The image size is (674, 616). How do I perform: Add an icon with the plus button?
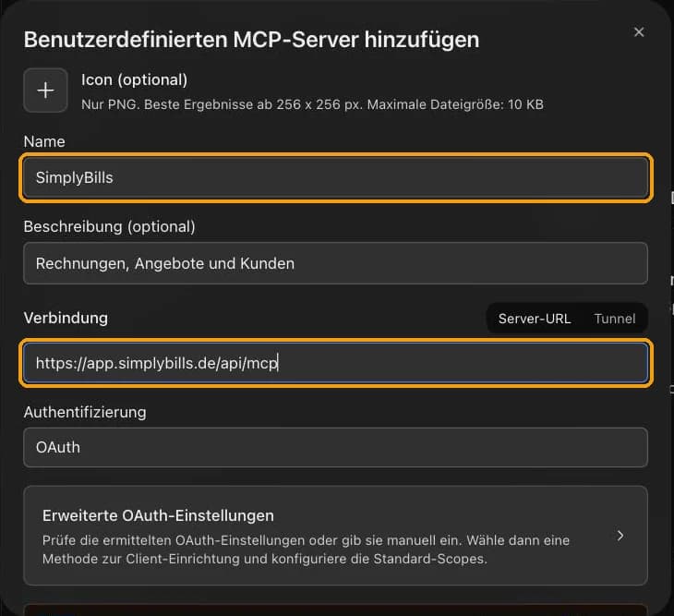45,91
